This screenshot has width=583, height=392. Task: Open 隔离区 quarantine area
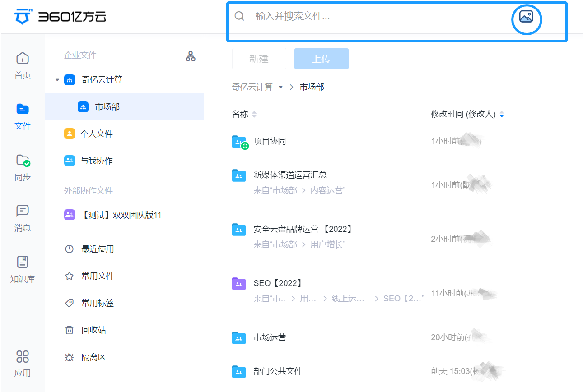tap(93, 357)
